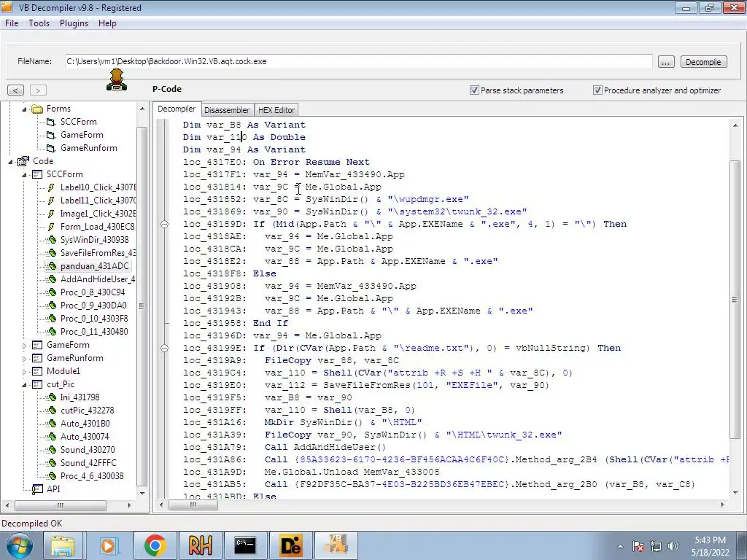Collapse the SCCForm code node
Viewport: 747px width, 560px height.
(24, 175)
